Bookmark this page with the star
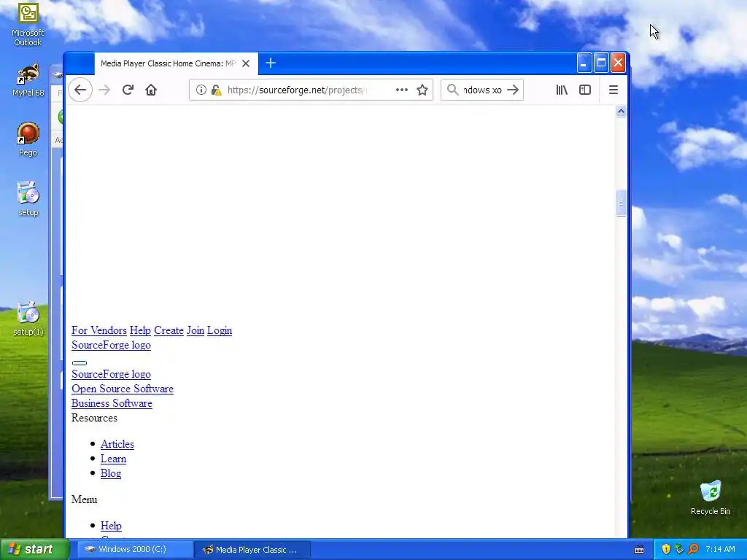 pos(422,90)
